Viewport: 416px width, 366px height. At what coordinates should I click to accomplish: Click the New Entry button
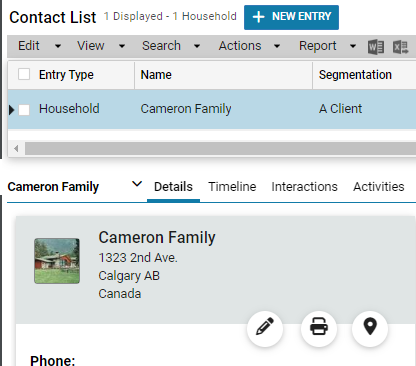click(x=291, y=17)
